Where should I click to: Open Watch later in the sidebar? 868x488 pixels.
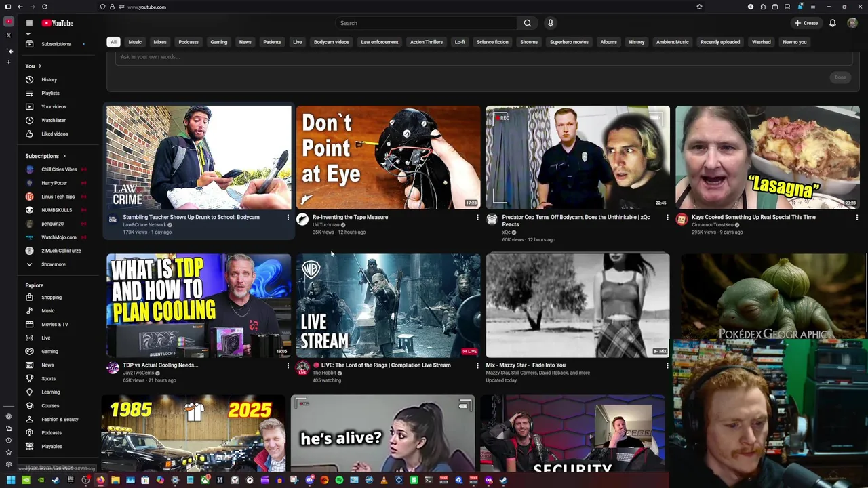point(54,120)
